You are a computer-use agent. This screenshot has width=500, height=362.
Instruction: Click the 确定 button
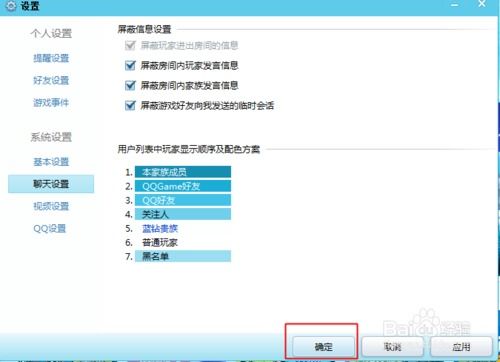click(x=323, y=347)
